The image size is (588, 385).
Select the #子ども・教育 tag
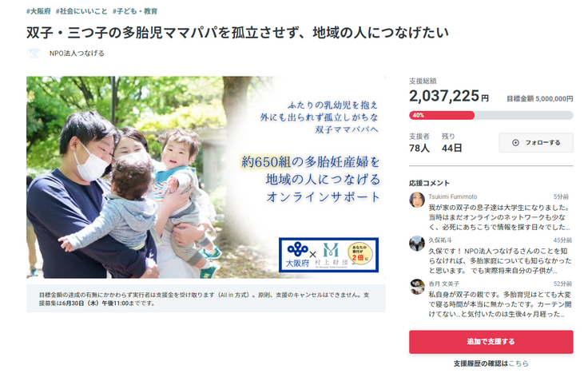pyautogui.click(x=135, y=11)
